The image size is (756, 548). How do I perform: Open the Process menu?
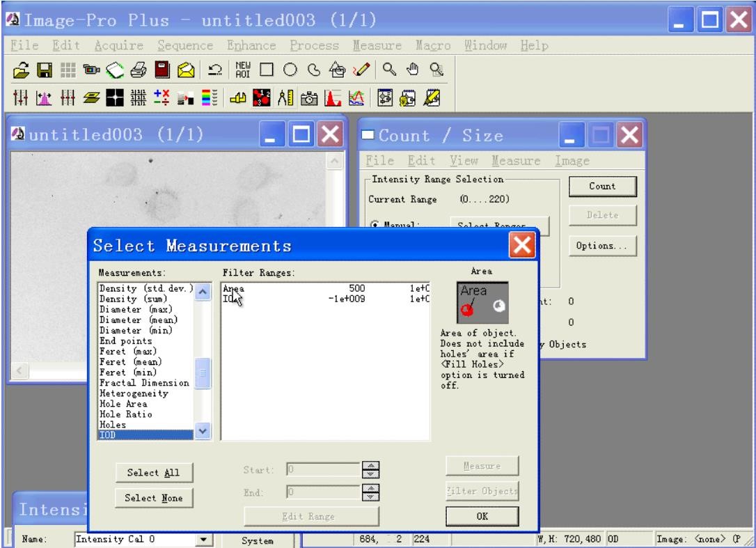coord(315,45)
